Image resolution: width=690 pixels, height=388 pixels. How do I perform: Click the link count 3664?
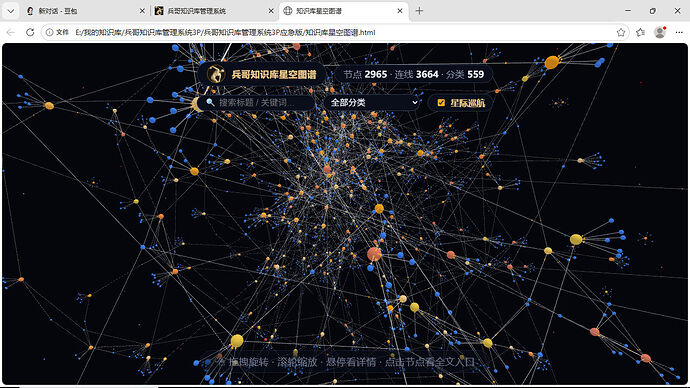[x=427, y=74]
